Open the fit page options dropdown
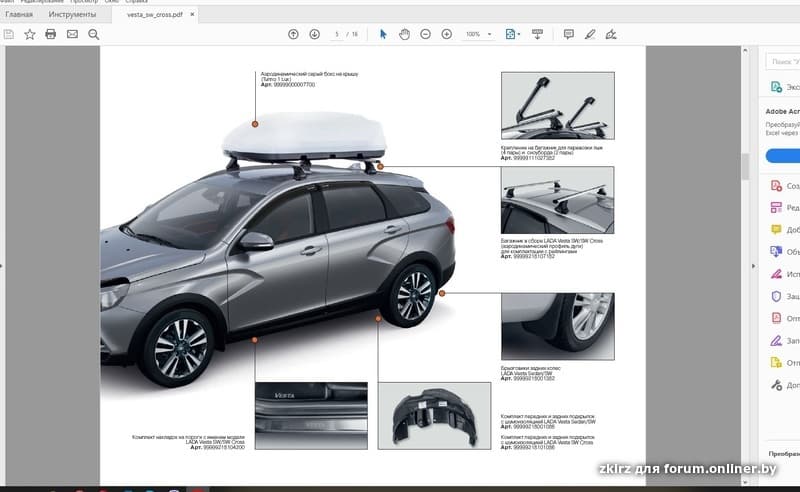 coord(513,34)
